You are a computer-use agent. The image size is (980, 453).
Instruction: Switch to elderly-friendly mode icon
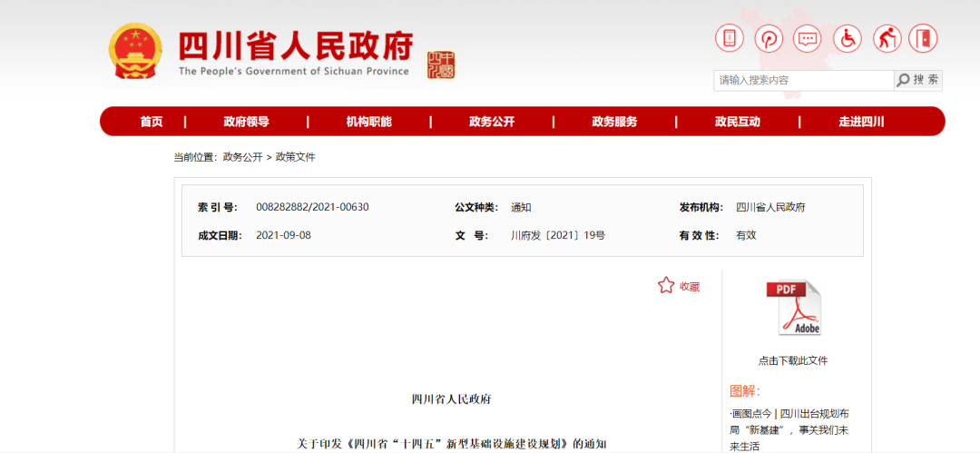pos(887,39)
